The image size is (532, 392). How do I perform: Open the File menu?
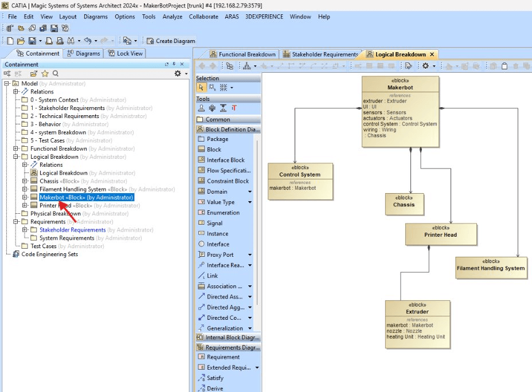click(12, 17)
